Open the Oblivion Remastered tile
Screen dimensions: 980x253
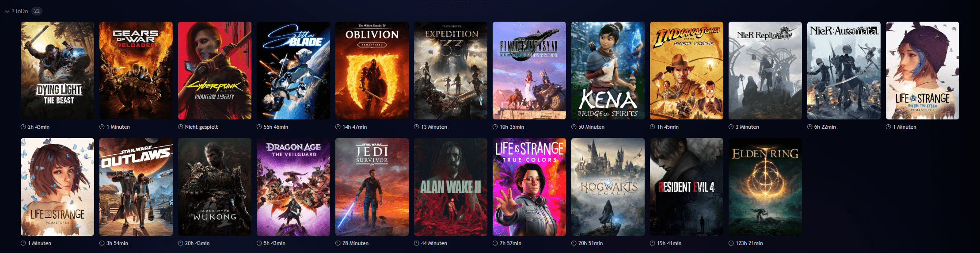point(372,70)
